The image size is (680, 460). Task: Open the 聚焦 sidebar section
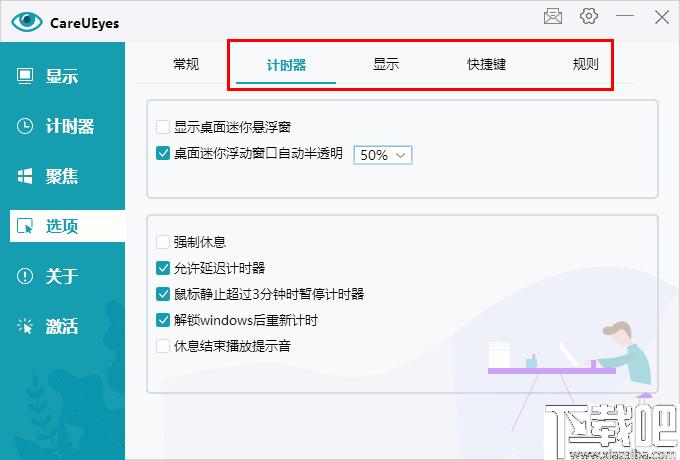62,176
